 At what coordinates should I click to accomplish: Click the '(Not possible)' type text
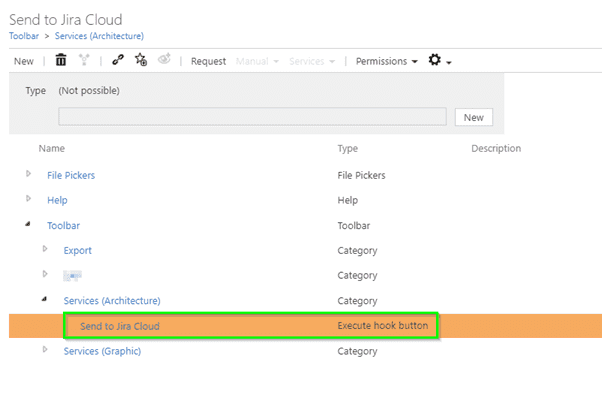89,91
